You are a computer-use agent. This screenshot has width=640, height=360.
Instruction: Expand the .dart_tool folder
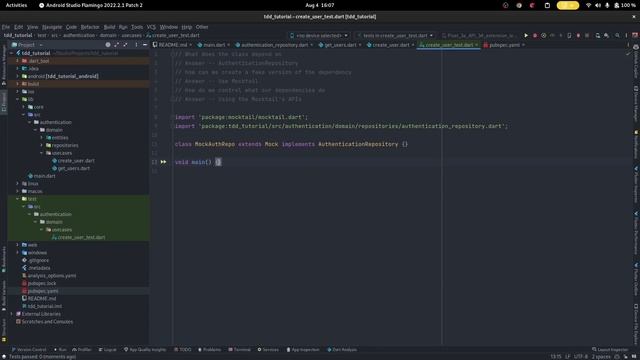pos(18,61)
